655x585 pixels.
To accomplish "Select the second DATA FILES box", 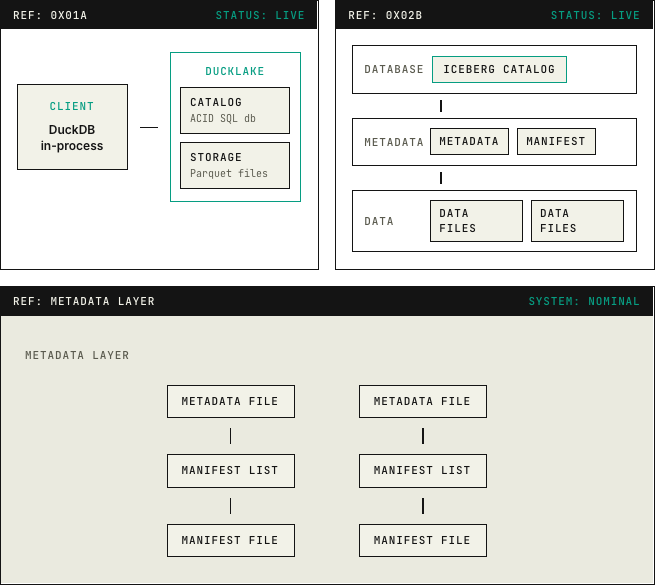I will tap(577, 221).
